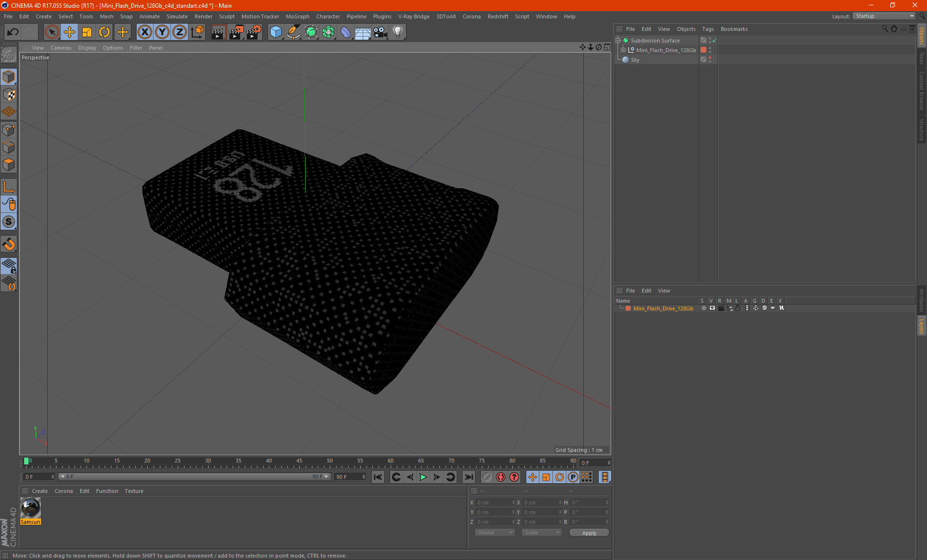Open material manager Texture menu
927x560 pixels.
click(134, 491)
